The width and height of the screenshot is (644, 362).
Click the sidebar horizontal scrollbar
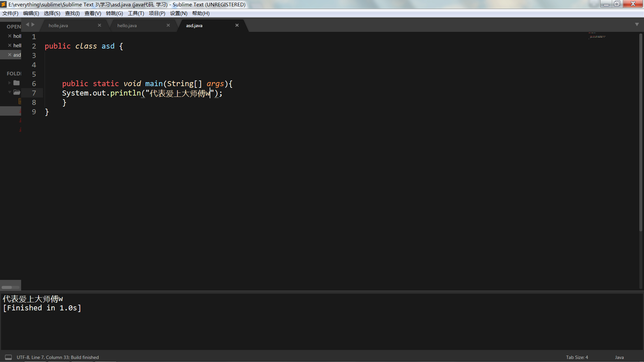point(7,287)
